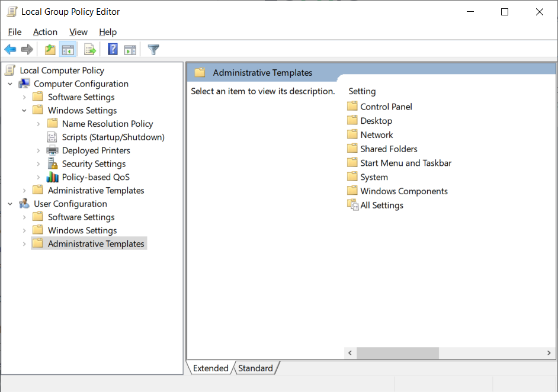This screenshot has height=392, width=558.
Task: Select Software Settings label under User Configuration
Action: [81, 217]
